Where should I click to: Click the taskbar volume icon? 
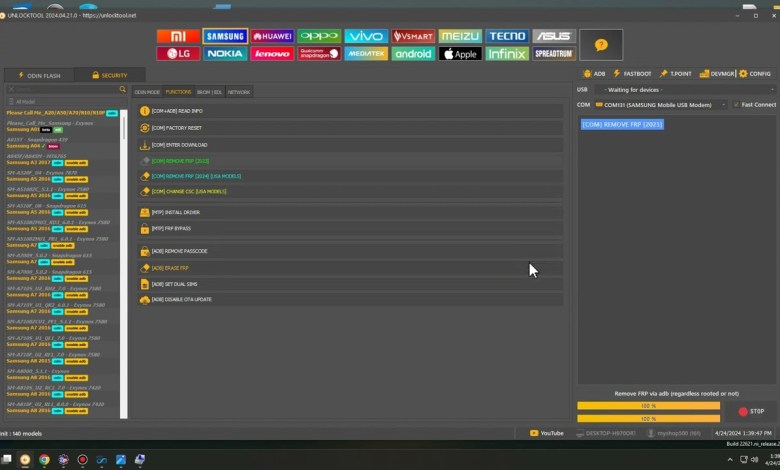(755, 460)
